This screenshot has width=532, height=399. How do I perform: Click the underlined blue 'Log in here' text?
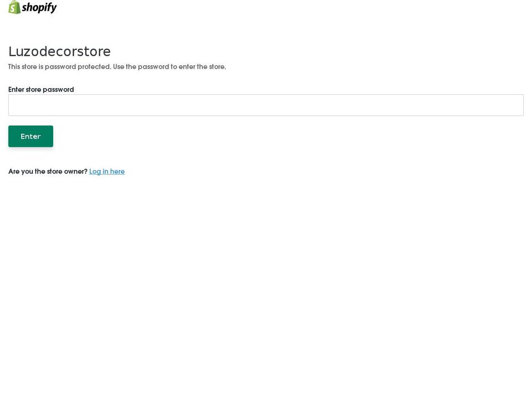pos(107,171)
